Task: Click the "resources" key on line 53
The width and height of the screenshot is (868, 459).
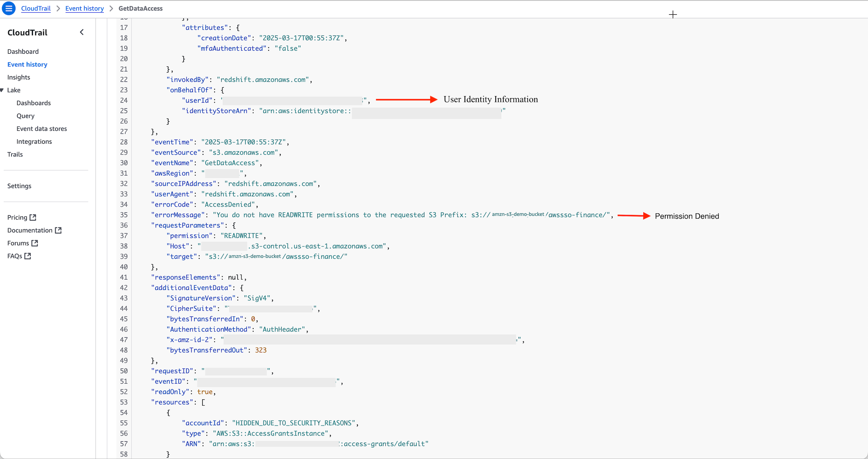Action: click(x=172, y=402)
